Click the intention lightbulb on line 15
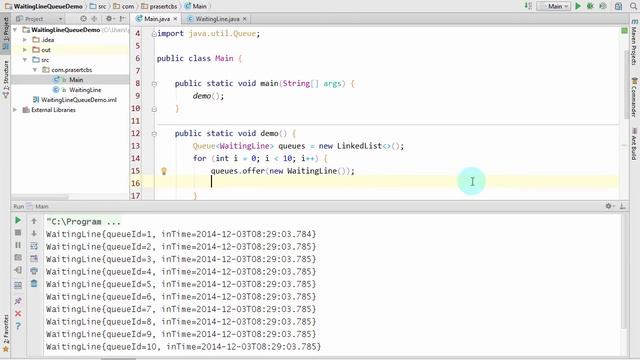 (164, 171)
